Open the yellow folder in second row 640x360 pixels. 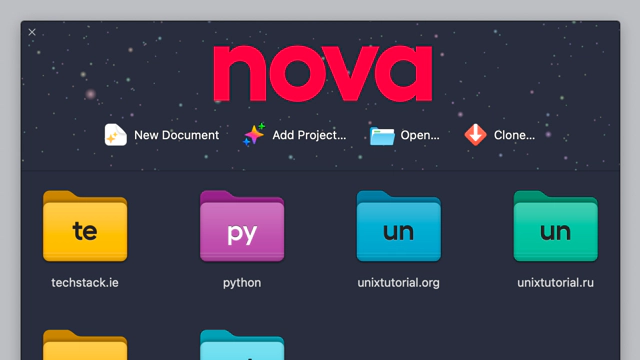coord(85,345)
